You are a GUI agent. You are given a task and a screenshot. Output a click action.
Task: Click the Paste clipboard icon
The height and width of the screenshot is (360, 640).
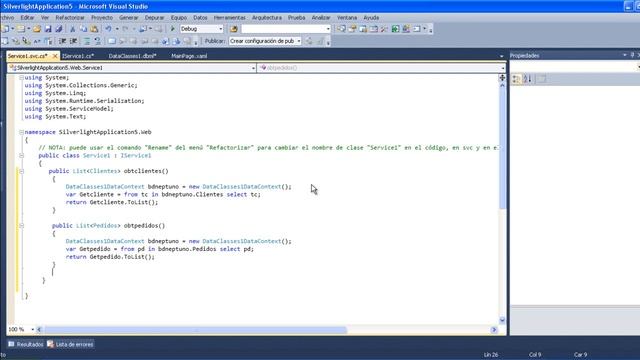point(94,29)
